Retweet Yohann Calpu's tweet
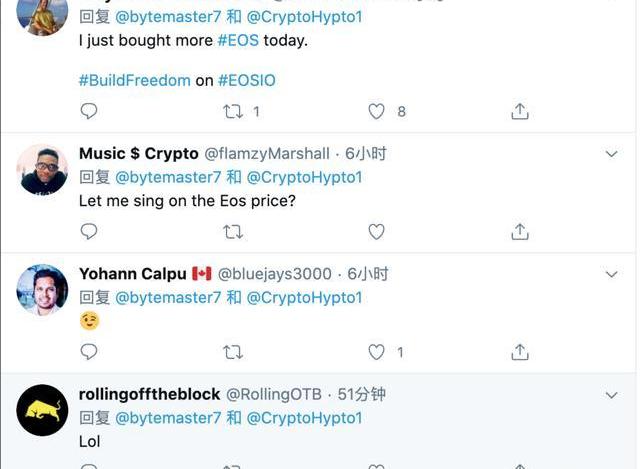The image size is (640, 469). tap(233, 352)
